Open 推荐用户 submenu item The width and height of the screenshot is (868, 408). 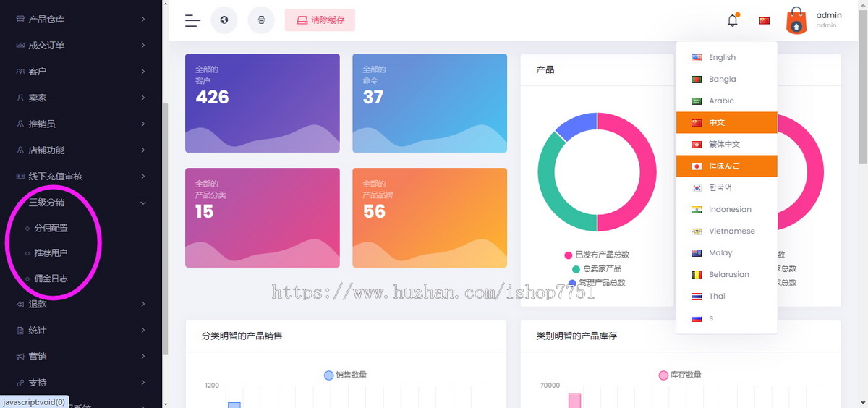point(51,253)
